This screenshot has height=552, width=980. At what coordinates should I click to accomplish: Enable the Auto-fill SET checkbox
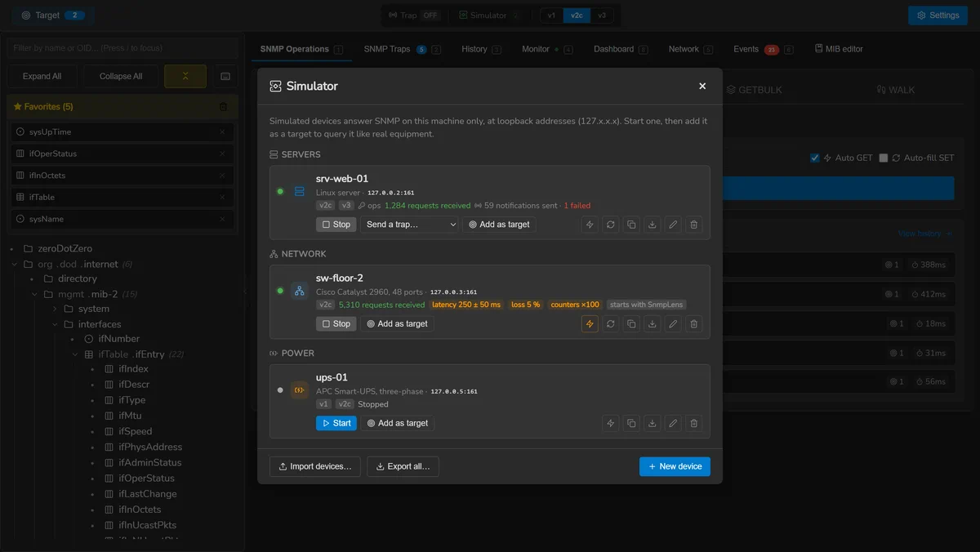click(x=883, y=158)
